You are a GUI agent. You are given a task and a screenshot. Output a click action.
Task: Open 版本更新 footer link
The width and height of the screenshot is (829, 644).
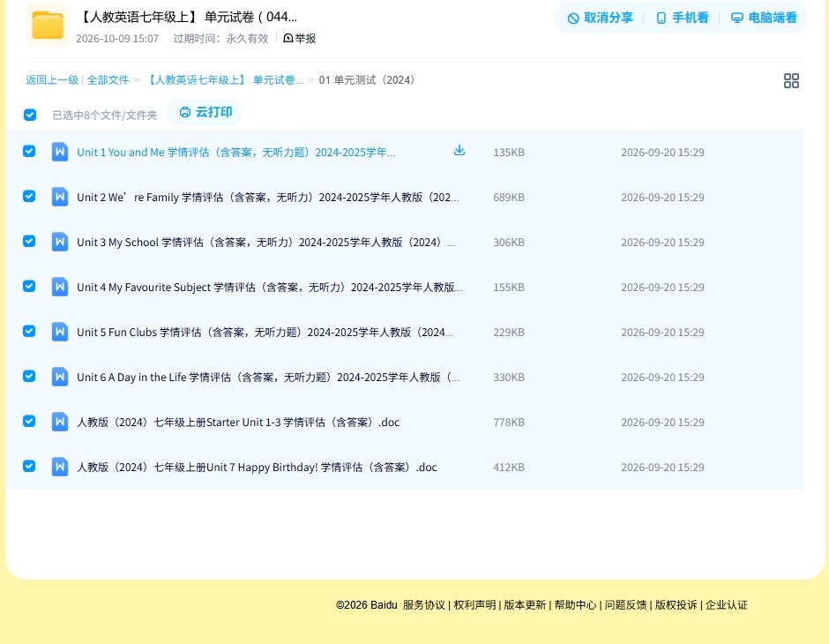point(525,605)
